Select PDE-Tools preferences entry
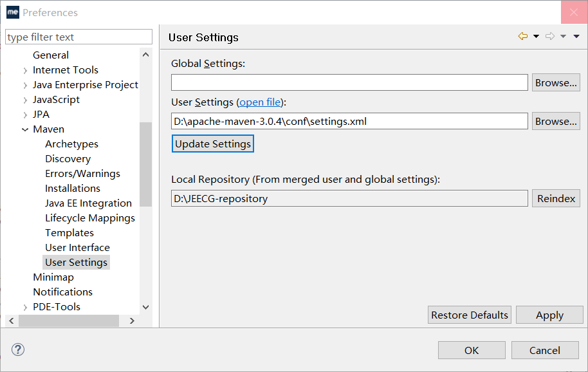The height and width of the screenshot is (372, 588). click(57, 307)
